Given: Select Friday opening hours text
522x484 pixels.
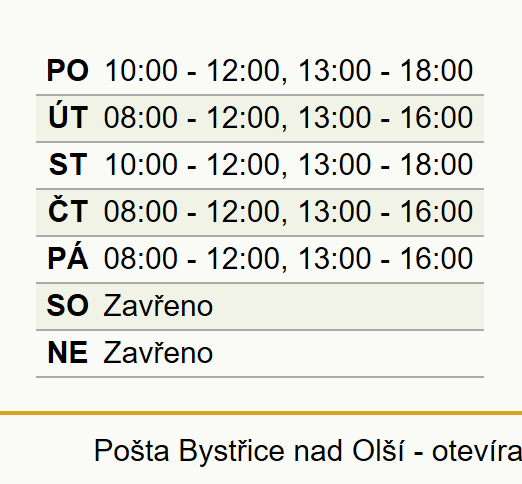Looking at the screenshot, I should [x=288, y=258].
